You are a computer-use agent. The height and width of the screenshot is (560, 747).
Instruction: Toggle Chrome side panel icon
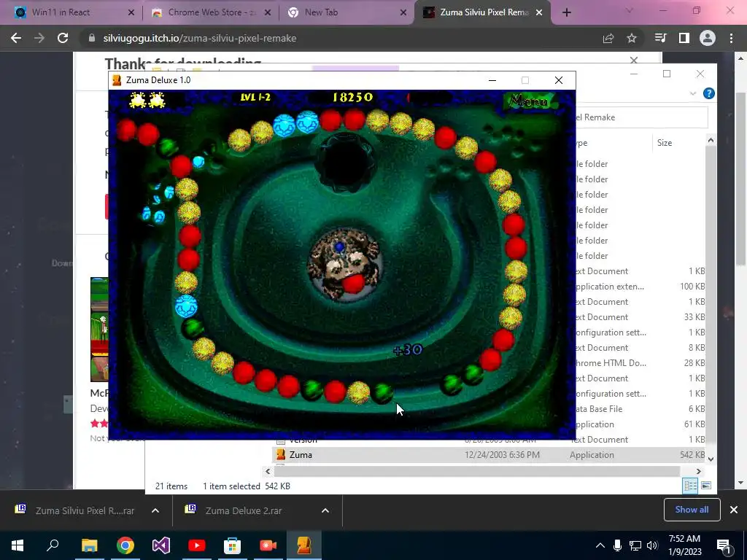[x=684, y=38]
